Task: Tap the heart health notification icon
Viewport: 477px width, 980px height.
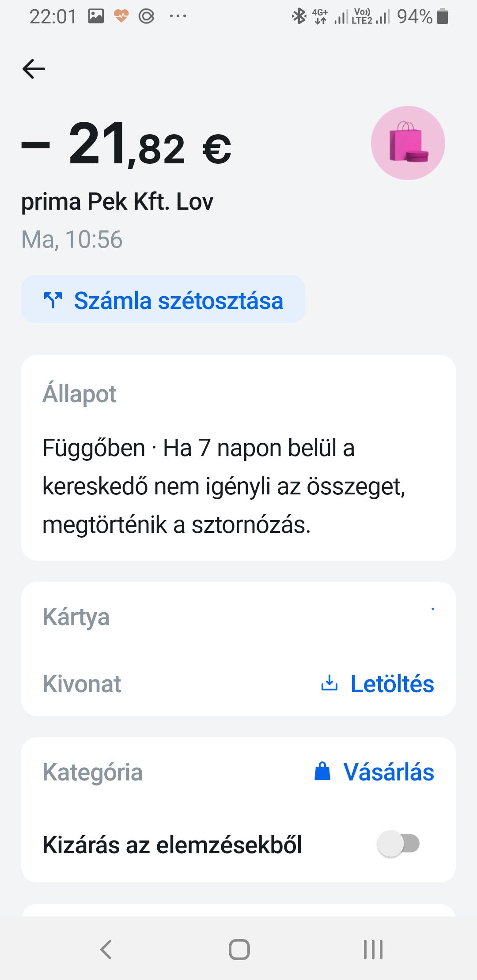Action: (121, 16)
